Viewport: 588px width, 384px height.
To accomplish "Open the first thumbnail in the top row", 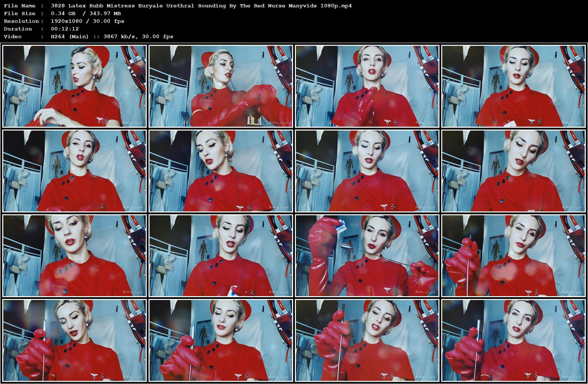I will pos(74,86).
